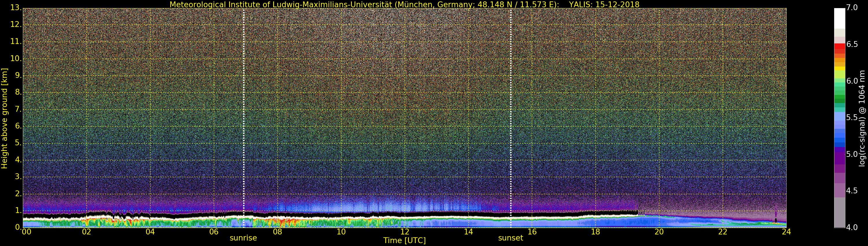
Task: Click the 'Time [UTC]' axis label
Action: [404, 241]
